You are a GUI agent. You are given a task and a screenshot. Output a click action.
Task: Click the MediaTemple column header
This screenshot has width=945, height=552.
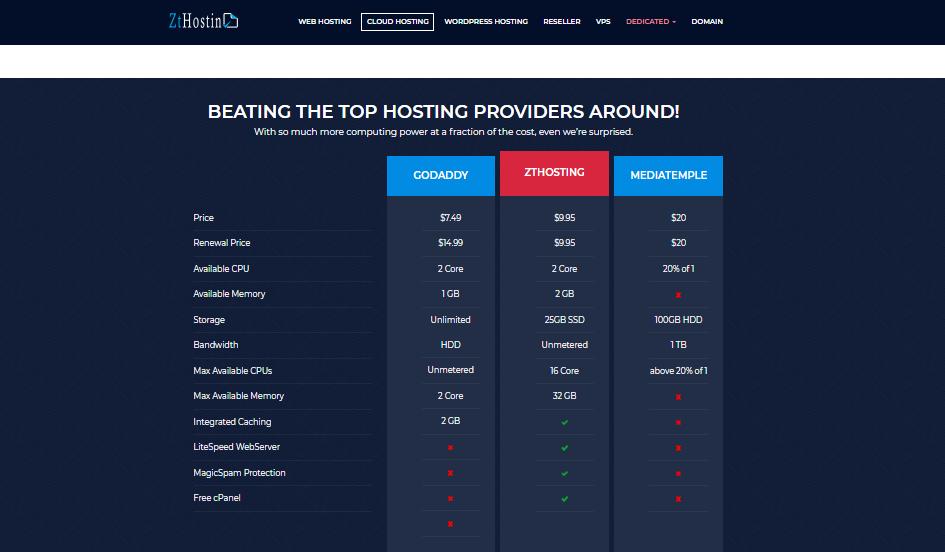[x=668, y=175]
